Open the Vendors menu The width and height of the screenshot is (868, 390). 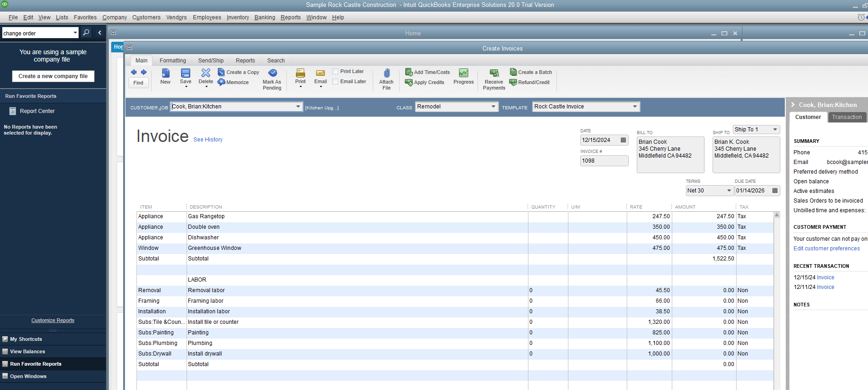176,17
